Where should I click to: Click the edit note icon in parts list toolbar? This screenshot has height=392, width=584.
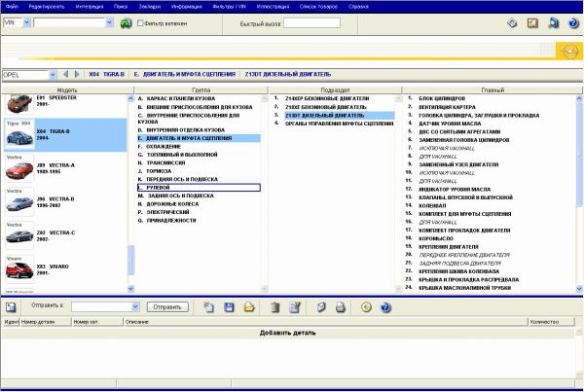point(295,307)
